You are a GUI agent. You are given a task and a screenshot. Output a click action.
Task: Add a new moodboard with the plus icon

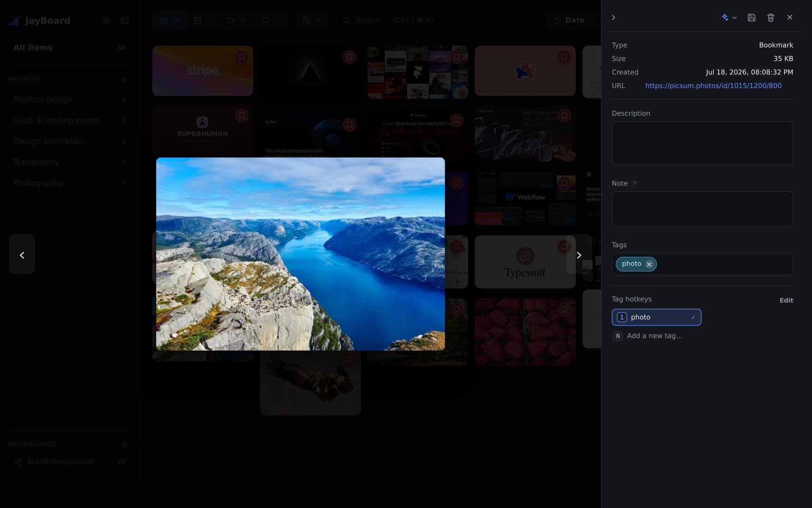tap(125, 444)
